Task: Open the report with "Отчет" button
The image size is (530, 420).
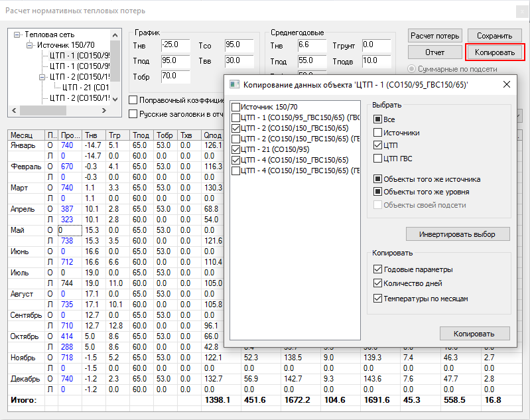Action: point(434,52)
